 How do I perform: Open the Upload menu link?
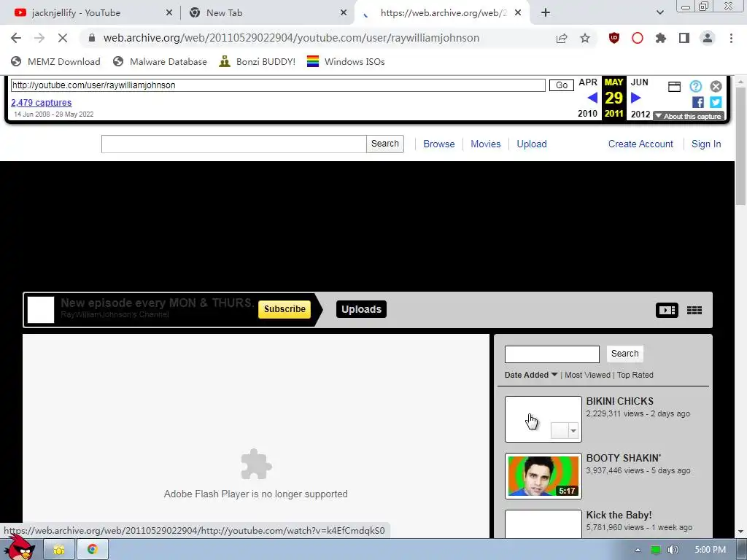[x=532, y=144]
